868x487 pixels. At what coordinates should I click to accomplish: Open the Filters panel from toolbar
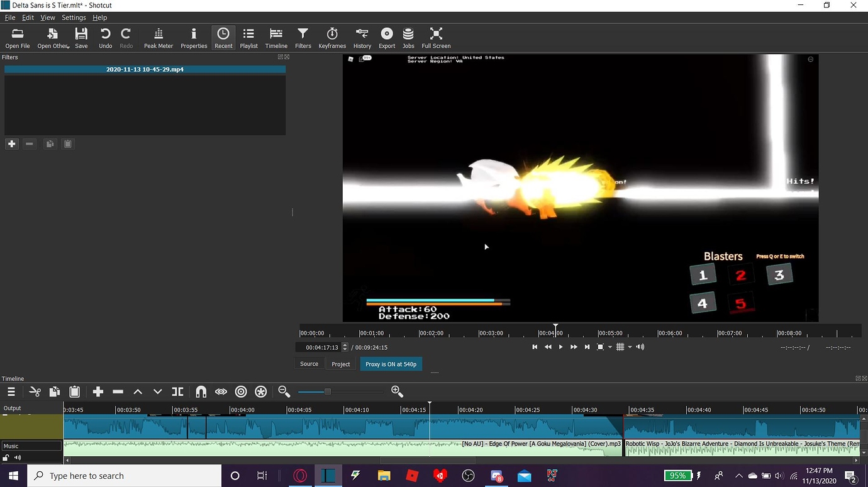(303, 38)
